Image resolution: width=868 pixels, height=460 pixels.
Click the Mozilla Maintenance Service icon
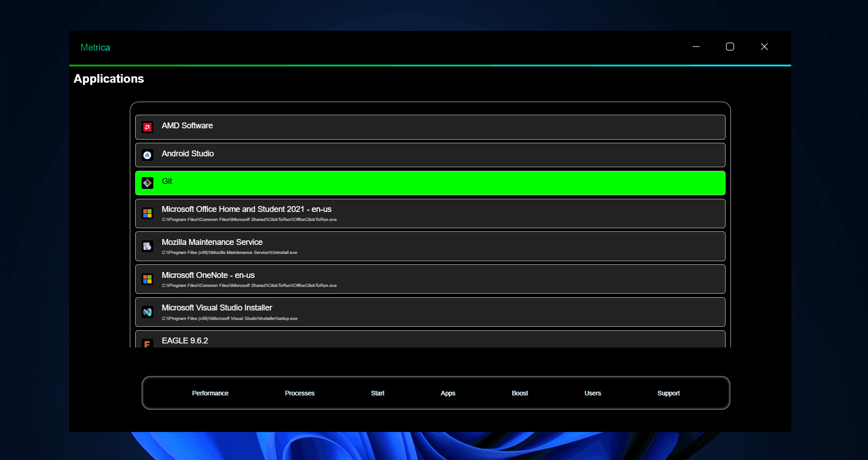[147, 246]
